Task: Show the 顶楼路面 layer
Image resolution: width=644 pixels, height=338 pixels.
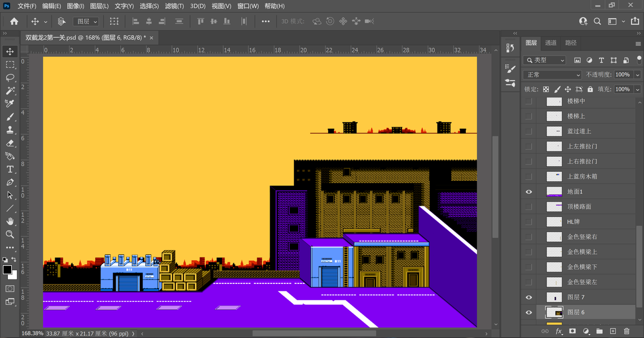Action: [528, 207]
